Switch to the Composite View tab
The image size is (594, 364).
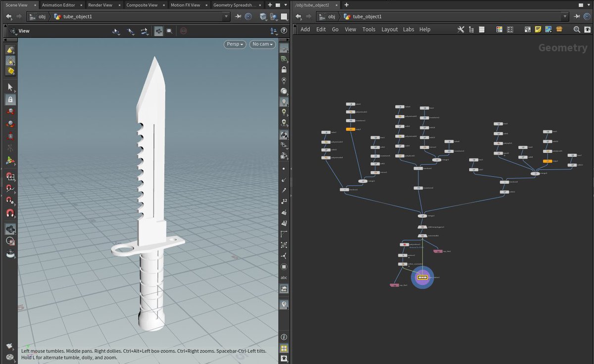click(x=142, y=5)
